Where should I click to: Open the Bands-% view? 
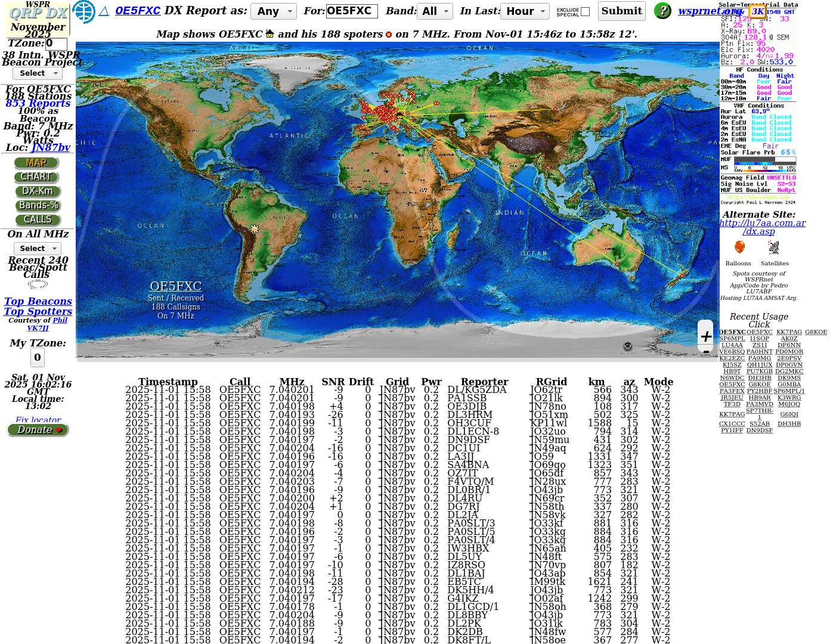pos(38,206)
